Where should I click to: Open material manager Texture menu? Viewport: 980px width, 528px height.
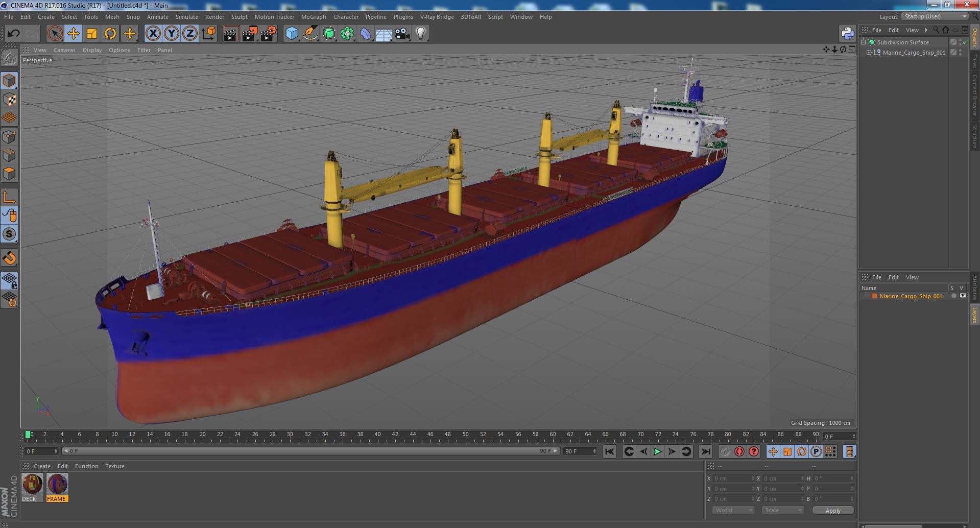click(115, 466)
